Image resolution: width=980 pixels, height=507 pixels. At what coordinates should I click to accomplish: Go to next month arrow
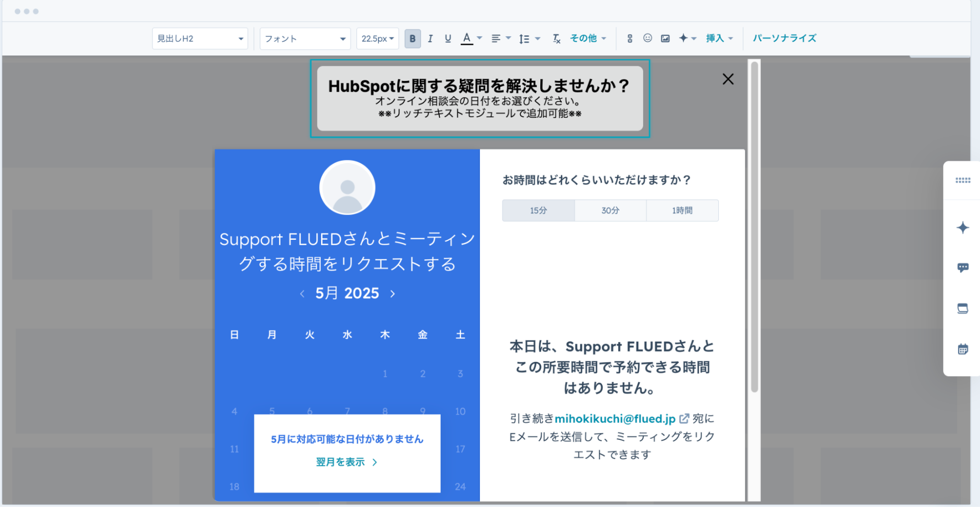[392, 294]
